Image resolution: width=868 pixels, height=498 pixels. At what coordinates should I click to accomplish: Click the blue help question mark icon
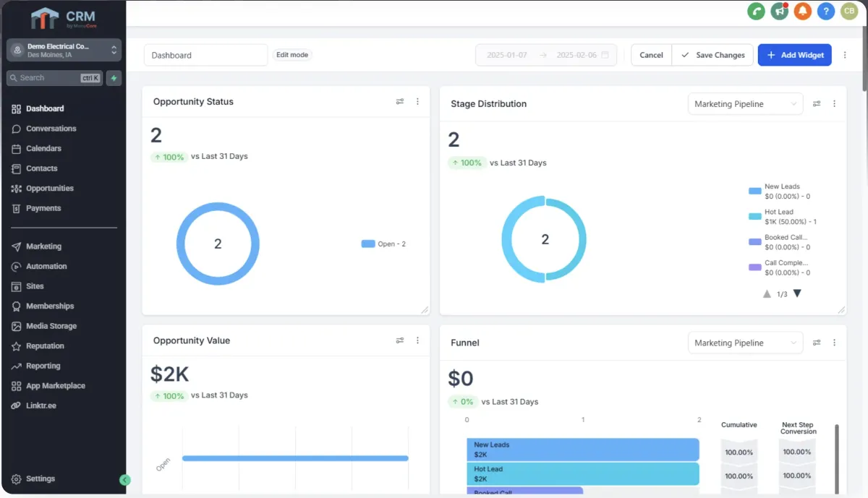click(825, 11)
